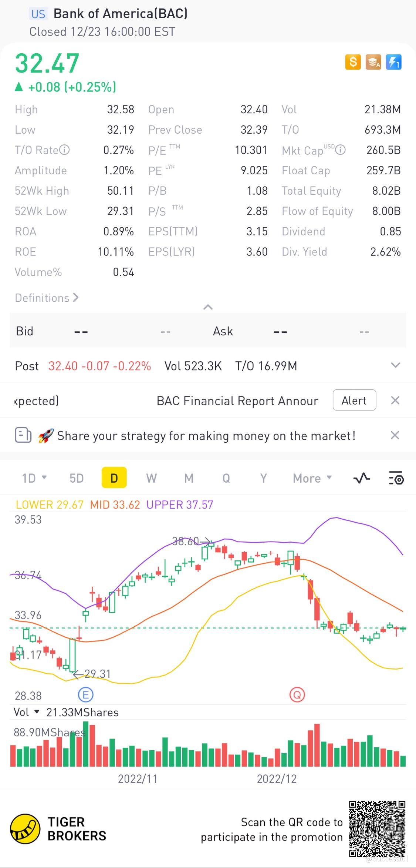
Task: Tap the blue E earnings marker
Action: pos(86,695)
